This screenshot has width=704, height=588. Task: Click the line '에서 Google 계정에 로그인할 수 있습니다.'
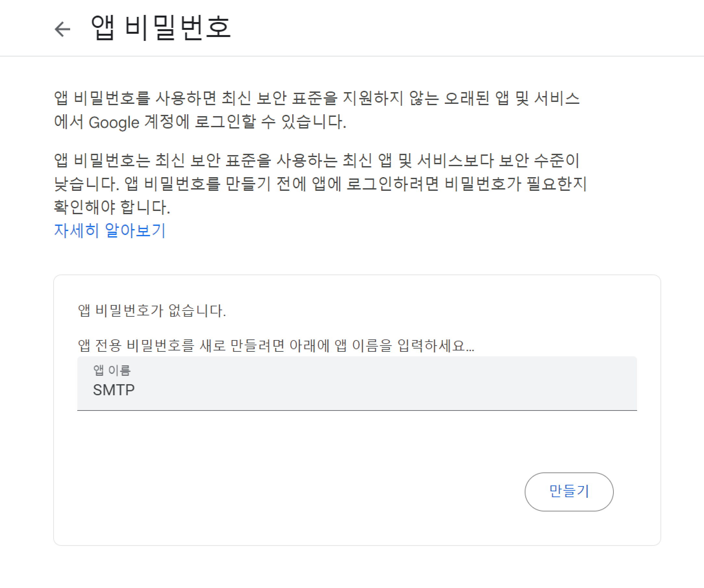tap(200, 122)
